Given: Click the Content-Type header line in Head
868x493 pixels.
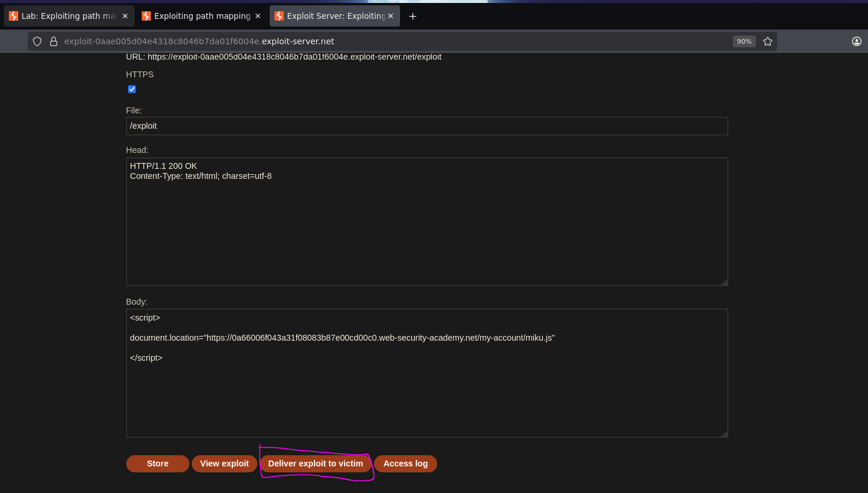Looking at the screenshot, I should [x=201, y=176].
